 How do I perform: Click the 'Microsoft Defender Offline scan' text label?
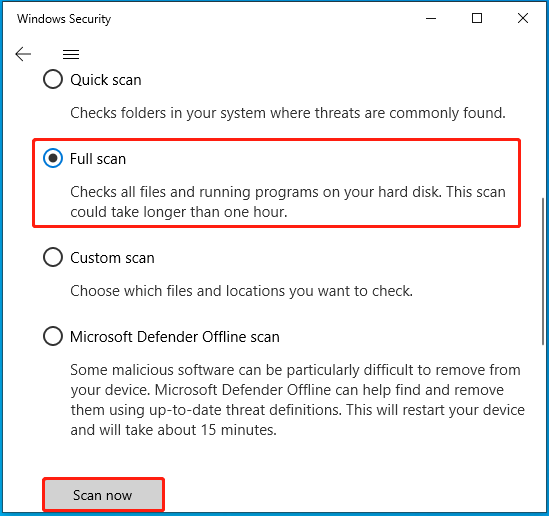(175, 337)
